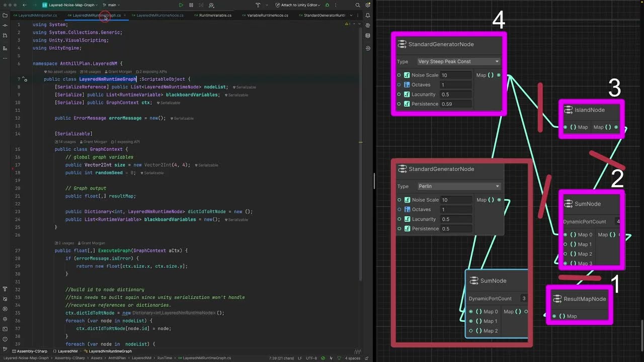Open Type dropdown showing Perlin
The image size is (644, 362).
(x=458, y=186)
